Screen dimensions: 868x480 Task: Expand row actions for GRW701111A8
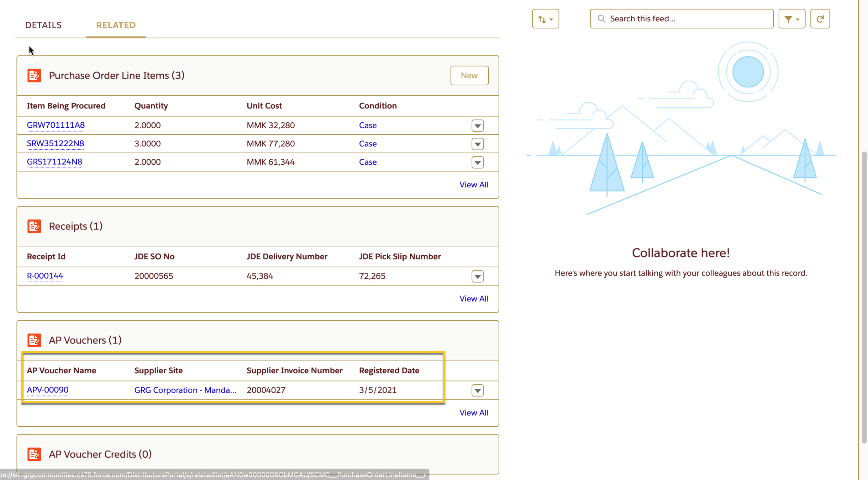[478, 126]
